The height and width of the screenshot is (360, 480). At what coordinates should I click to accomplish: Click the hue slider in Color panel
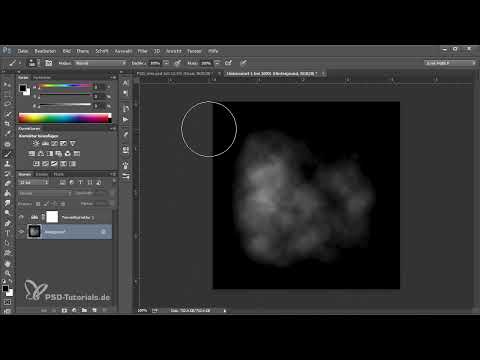tap(65, 87)
